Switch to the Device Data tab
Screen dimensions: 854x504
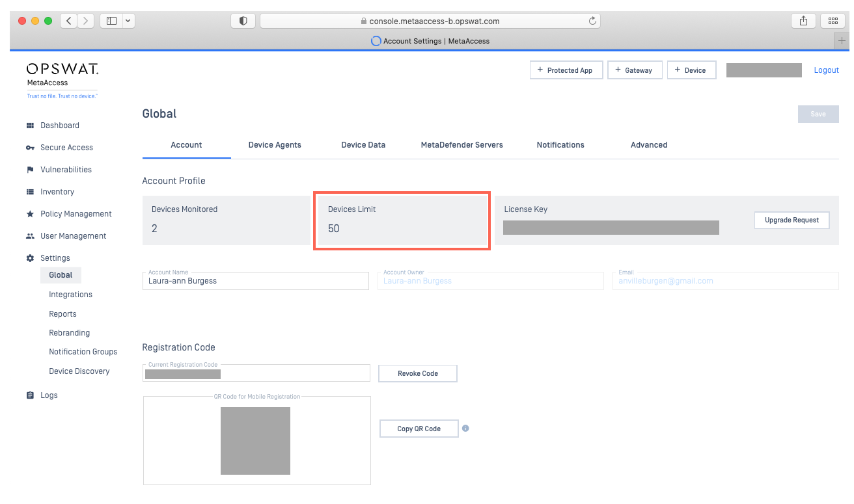coord(363,145)
